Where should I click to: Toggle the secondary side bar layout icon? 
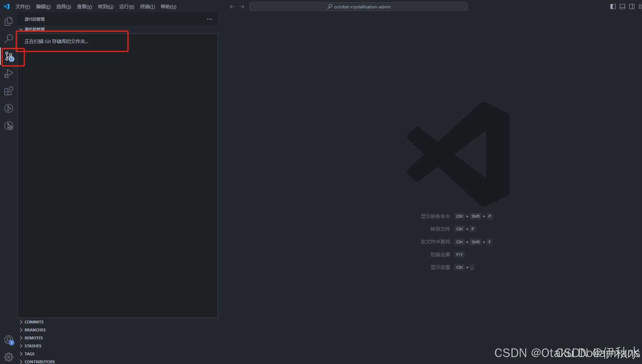pyautogui.click(x=632, y=7)
